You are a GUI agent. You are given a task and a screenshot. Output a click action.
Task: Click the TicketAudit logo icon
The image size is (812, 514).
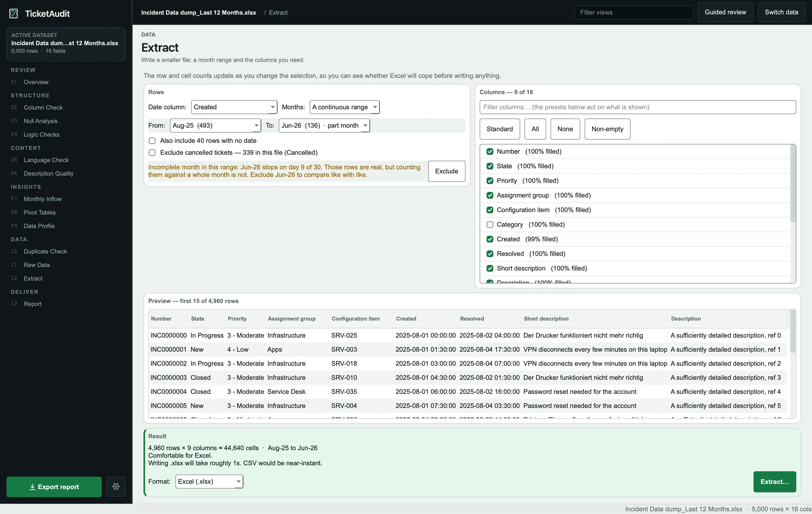14,14
